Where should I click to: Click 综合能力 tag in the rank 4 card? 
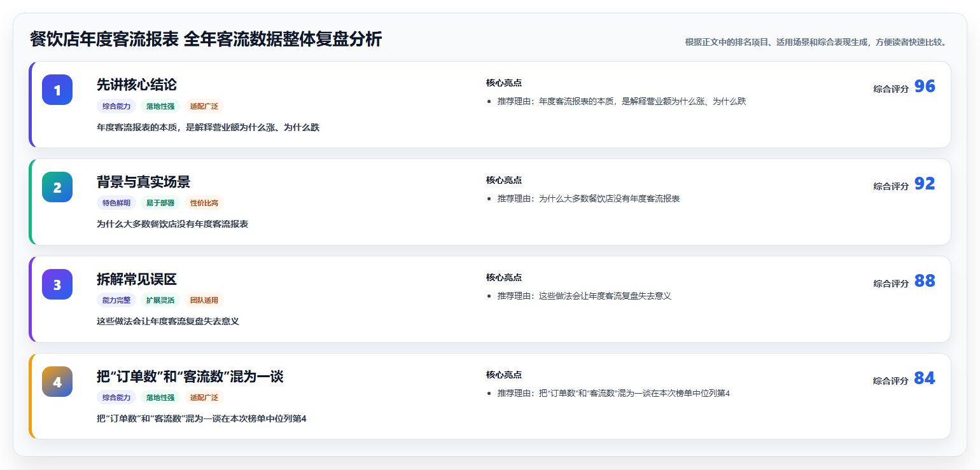[x=116, y=397]
